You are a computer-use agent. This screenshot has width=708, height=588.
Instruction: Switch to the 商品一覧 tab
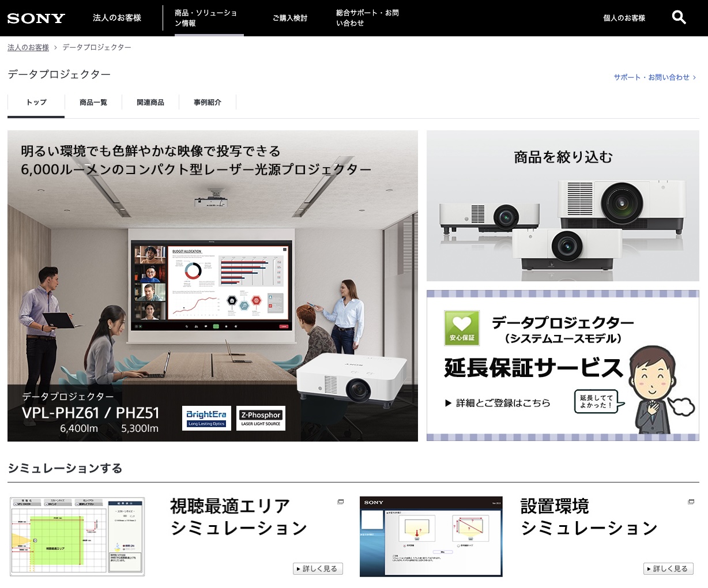(x=93, y=103)
